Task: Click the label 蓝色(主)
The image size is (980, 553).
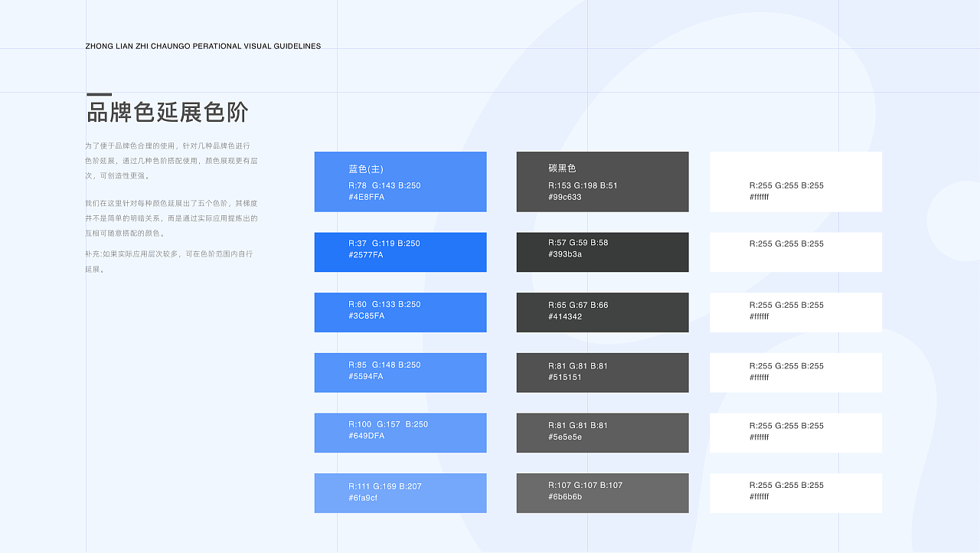Action: point(366,169)
